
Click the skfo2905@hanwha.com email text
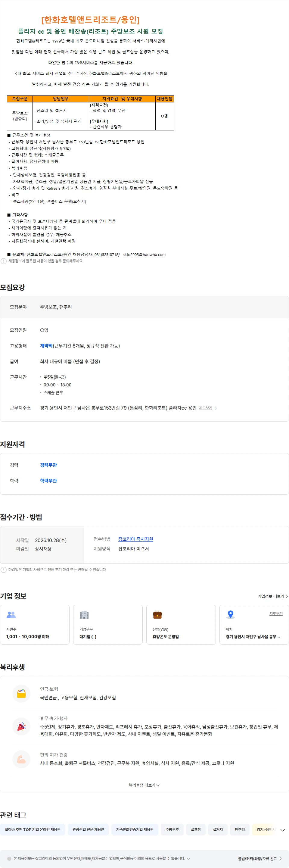(x=144, y=254)
